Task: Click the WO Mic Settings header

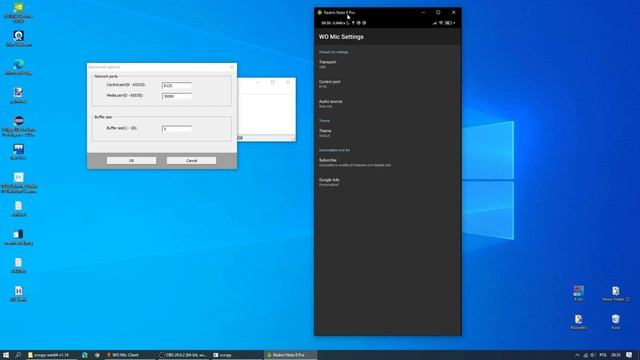Action: pos(341,37)
